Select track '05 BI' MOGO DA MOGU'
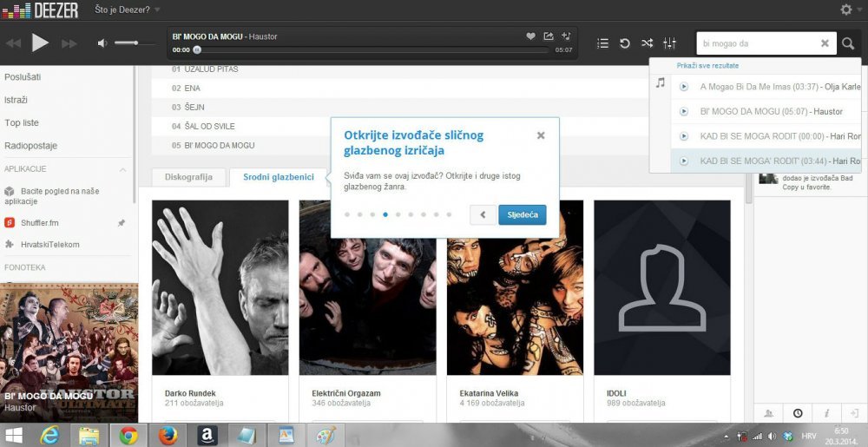This screenshot has width=868, height=447. click(x=214, y=145)
